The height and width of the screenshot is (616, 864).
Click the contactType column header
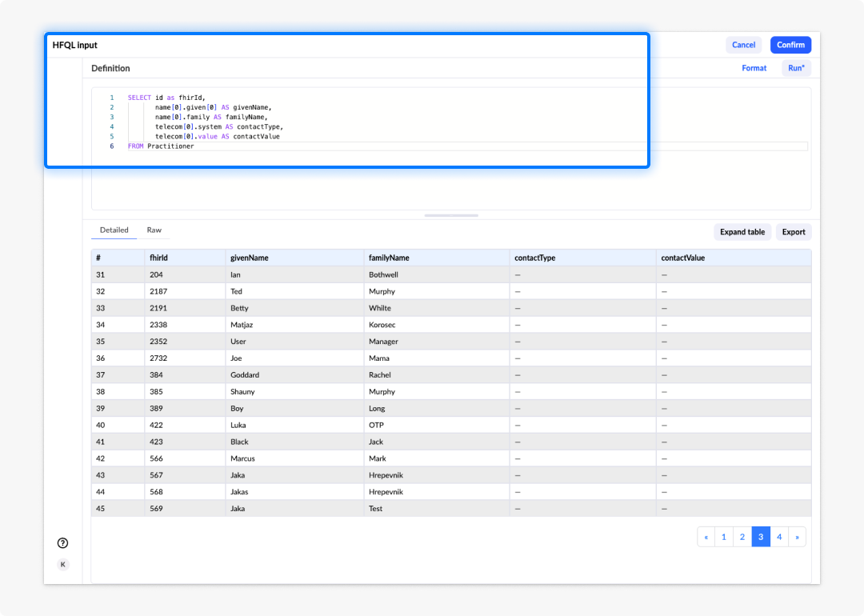(583, 258)
